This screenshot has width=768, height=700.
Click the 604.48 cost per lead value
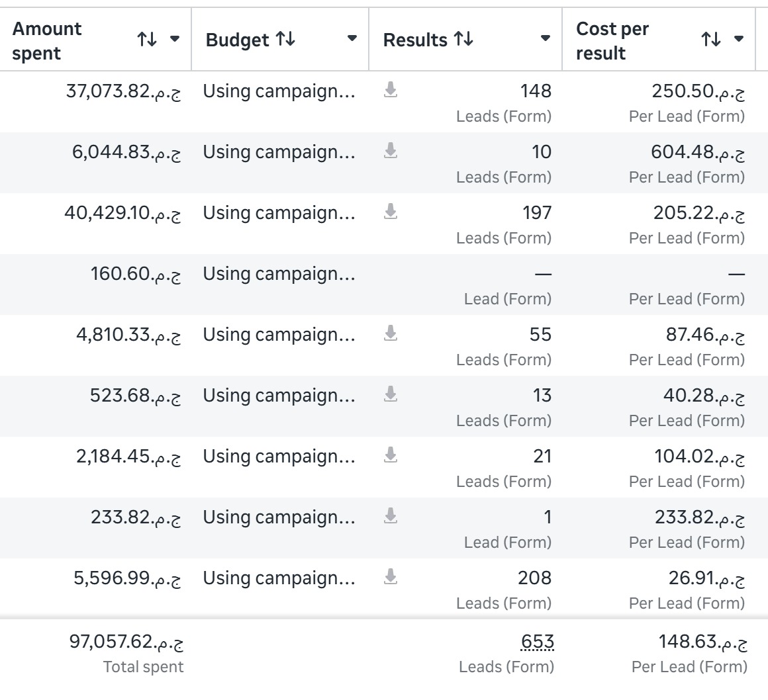tap(698, 152)
